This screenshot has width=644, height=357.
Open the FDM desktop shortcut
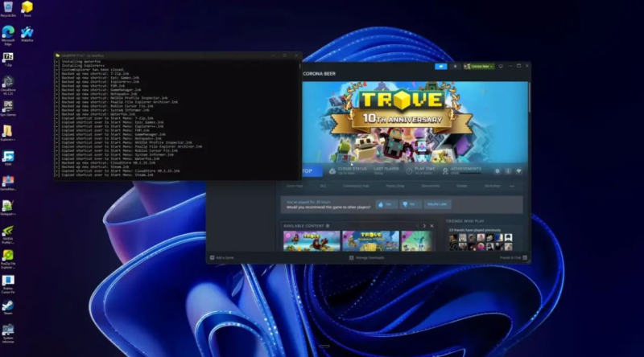[8, 158]
